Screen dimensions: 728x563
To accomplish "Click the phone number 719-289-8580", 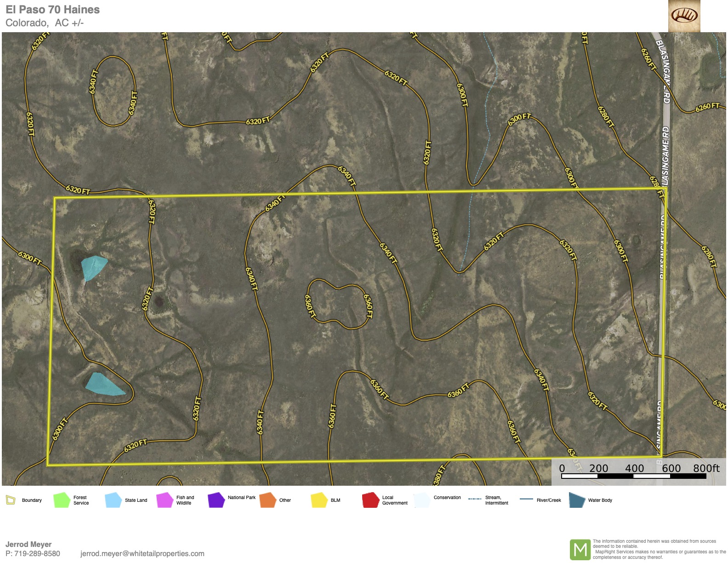I will tap(37, 553).
